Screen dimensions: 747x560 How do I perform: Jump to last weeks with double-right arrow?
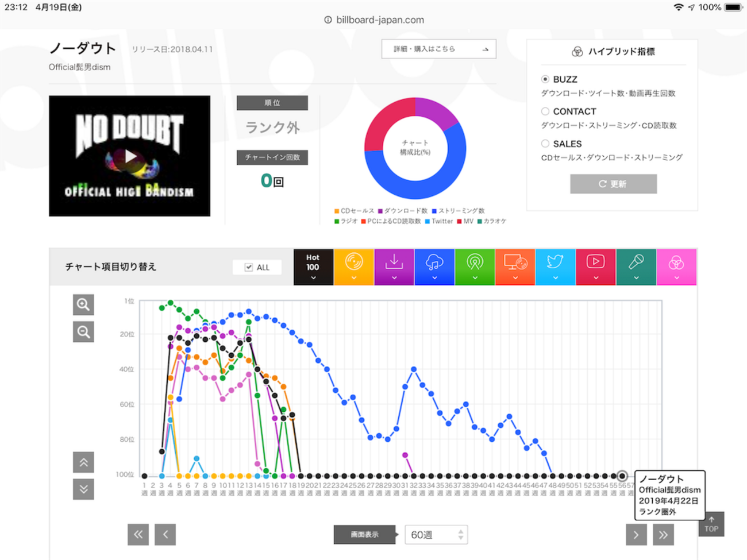tap(663, 534)
